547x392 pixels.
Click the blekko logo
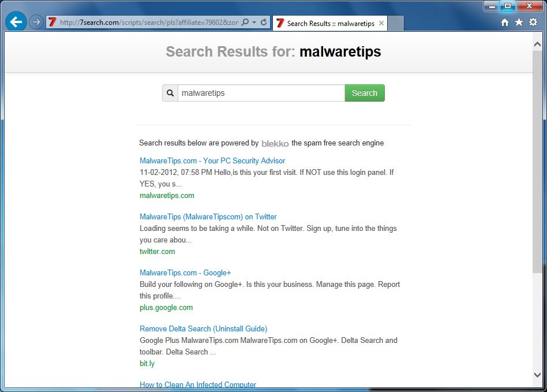(275, 144)
